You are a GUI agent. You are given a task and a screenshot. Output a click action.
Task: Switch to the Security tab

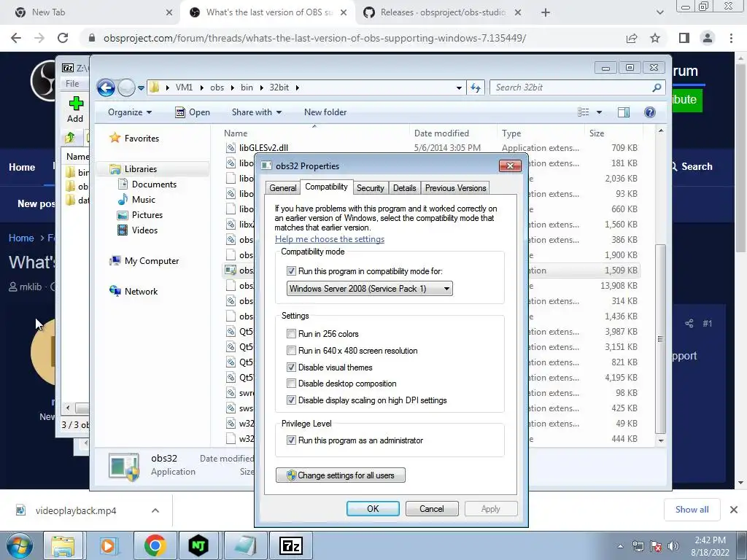[370, 188]
